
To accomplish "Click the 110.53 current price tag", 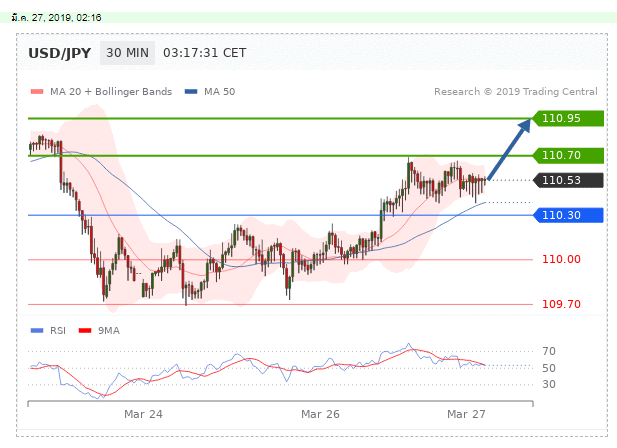I will [x=568, y=180].
